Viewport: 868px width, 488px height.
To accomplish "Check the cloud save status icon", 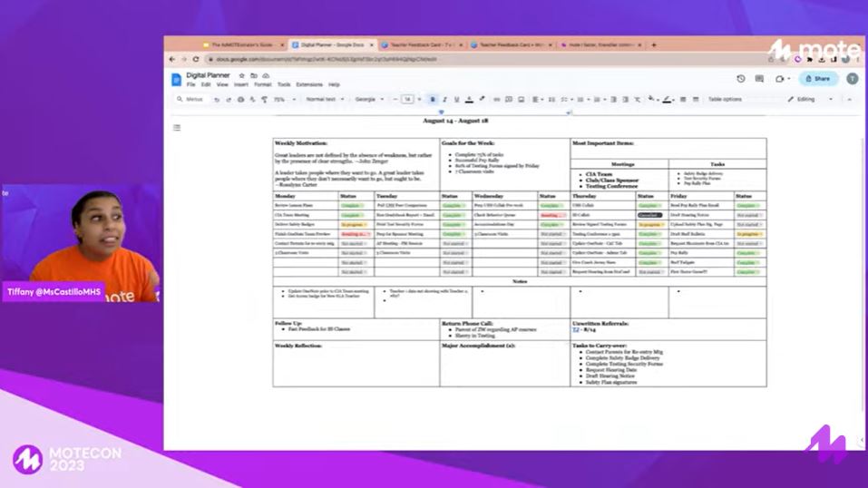I will pos(266,75).
